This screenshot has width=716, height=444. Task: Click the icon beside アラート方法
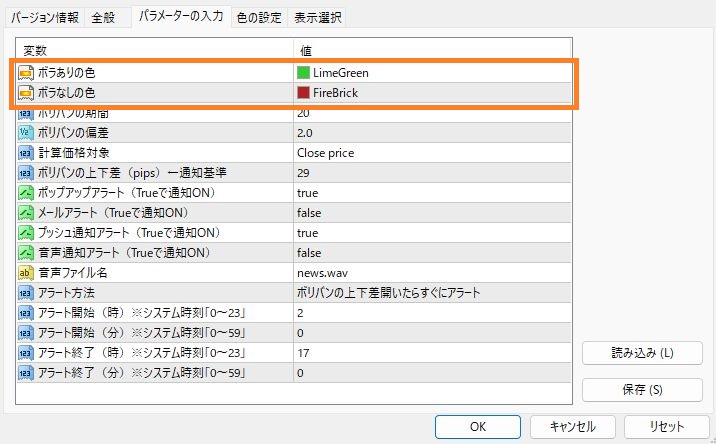27,293
